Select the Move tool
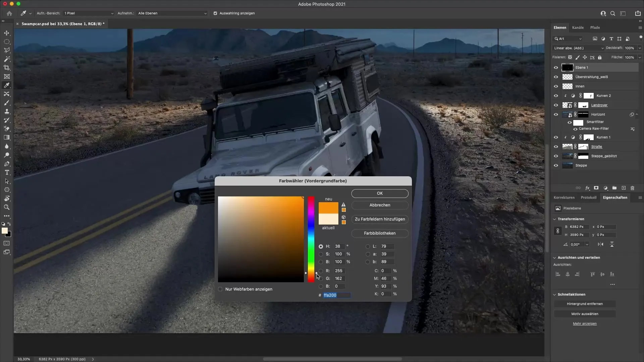Viewport: 644px width, 362px height. [x=7, y=33]
